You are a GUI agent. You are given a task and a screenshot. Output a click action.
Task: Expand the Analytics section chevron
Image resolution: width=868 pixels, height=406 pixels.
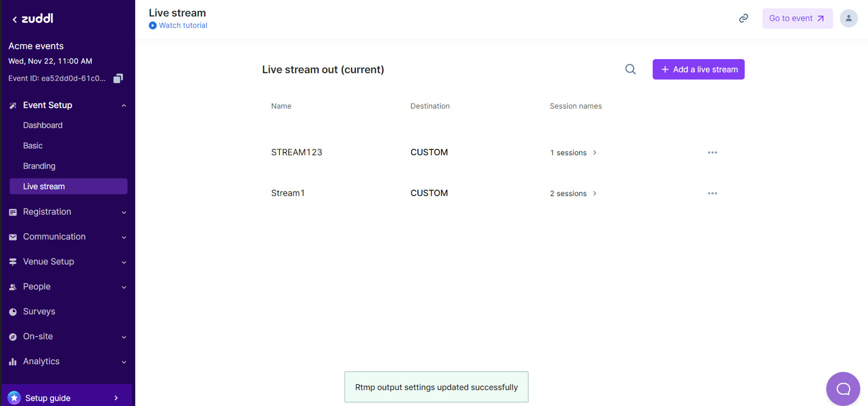(x=124, y=362)
